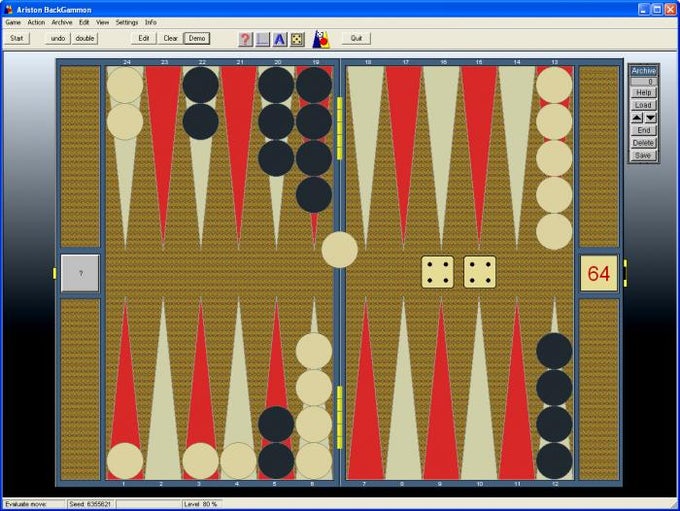Image resolution: width=680 pixels, height=511 pixels.
Task: Toggle the Demo mode button
Action: click(197, 38)
